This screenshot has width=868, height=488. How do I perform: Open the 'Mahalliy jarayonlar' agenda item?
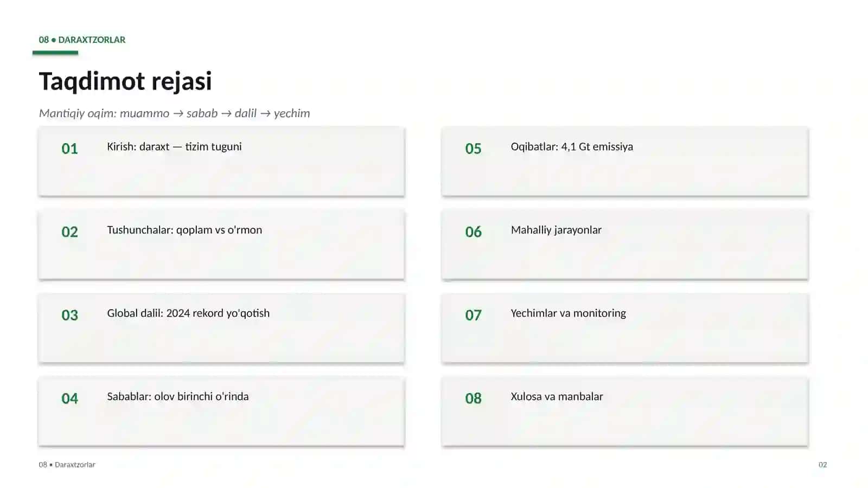(625, 245)
